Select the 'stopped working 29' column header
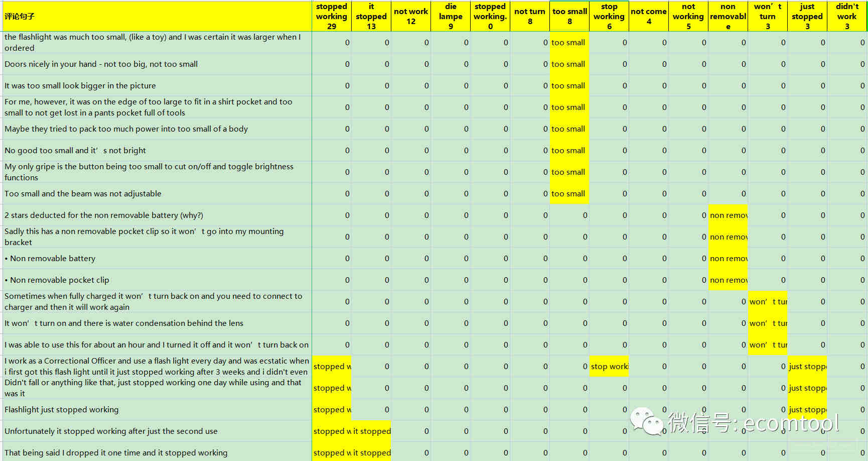The image size is (868, 461). click(332, 16)
